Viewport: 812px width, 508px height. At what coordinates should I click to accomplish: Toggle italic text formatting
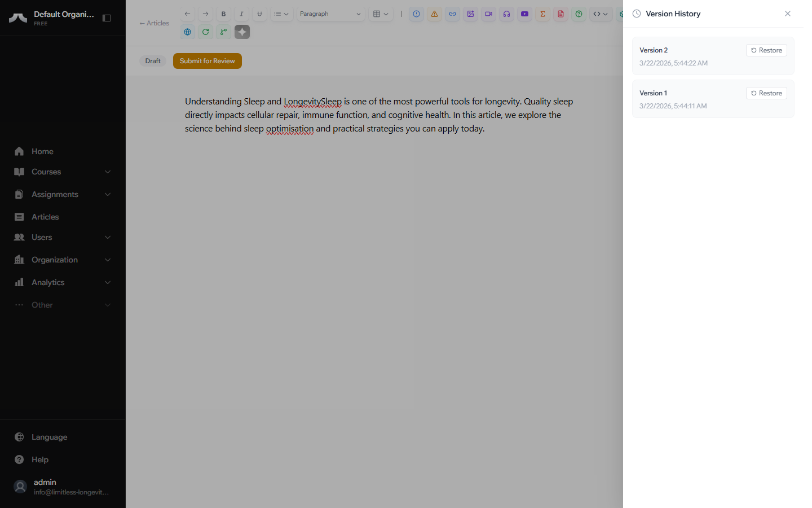[x=241, y=14]
